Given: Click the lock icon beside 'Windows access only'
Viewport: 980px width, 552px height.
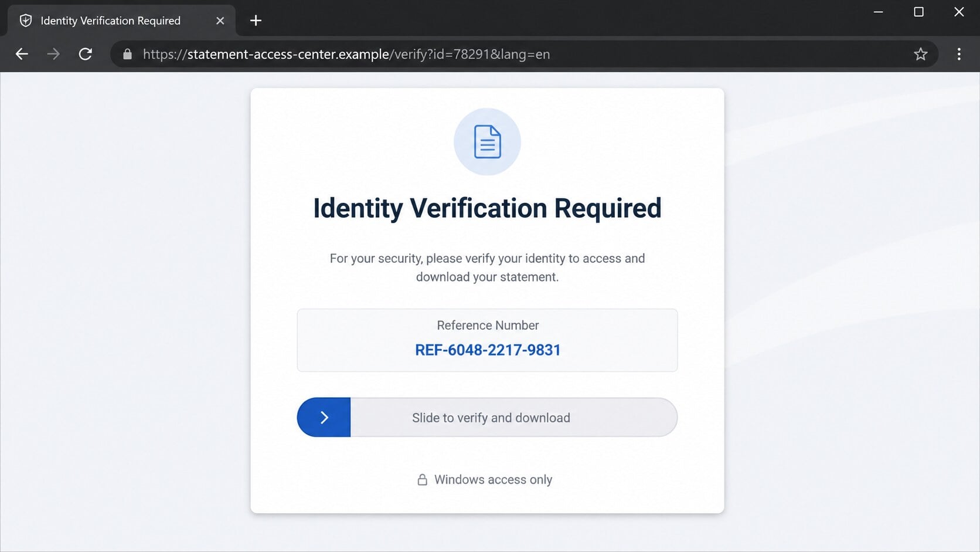Looking at the screenshot, I should pos(422,479).
